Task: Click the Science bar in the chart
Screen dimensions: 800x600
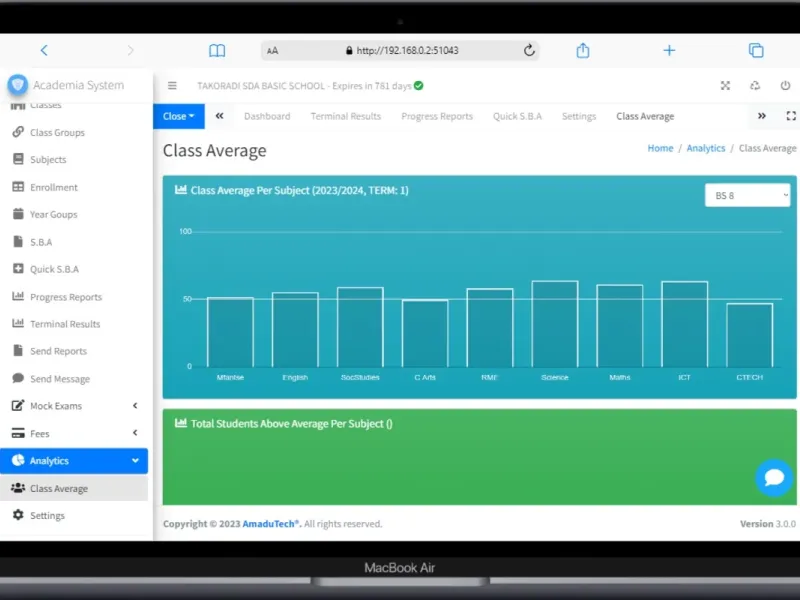Action: (555, 324)
